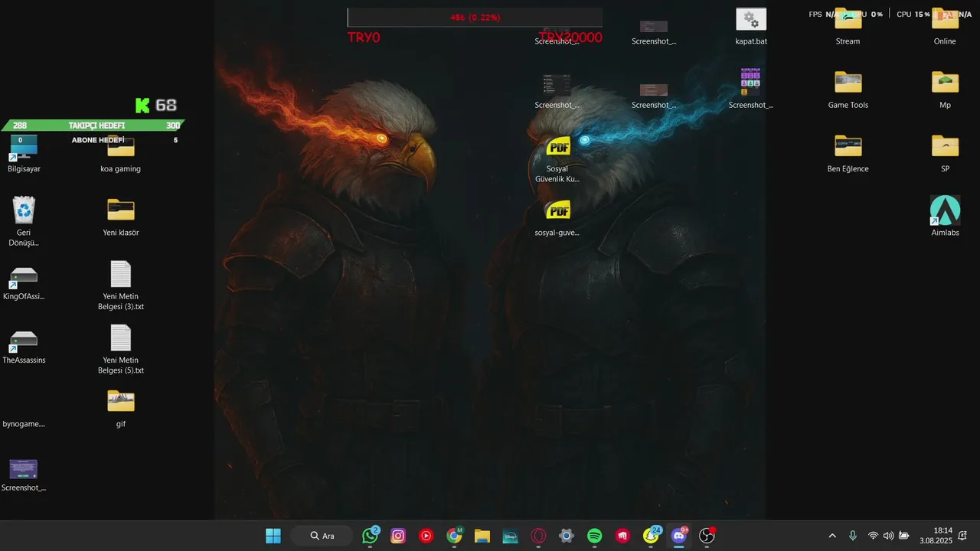Select the Sosyal Güvenlik Ku... PDF file
980x551 pixels.
(557, 161)
